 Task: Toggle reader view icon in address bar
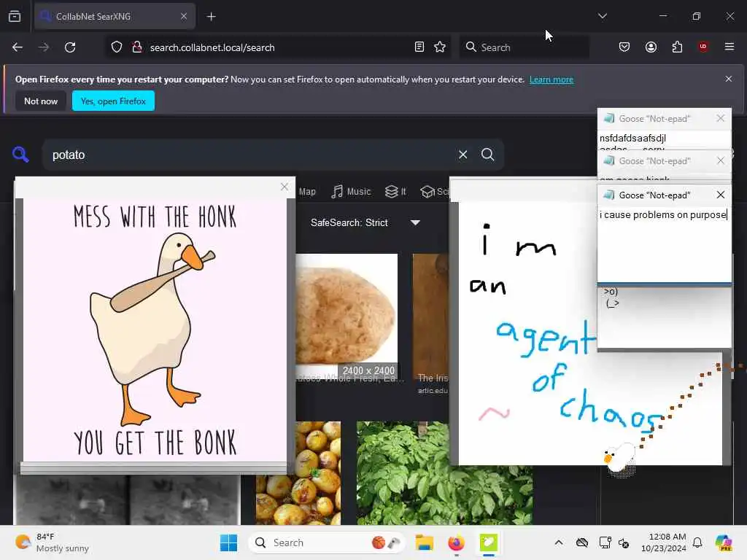(419, 47)
